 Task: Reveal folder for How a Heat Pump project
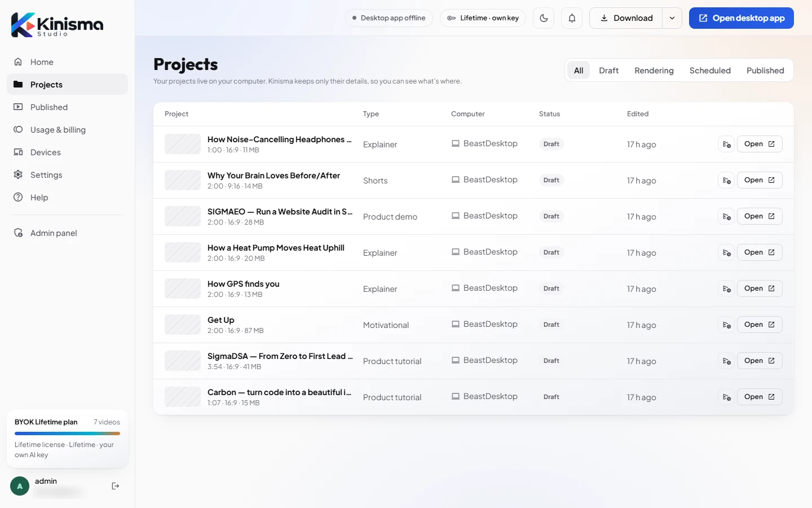tap(727, 253)
